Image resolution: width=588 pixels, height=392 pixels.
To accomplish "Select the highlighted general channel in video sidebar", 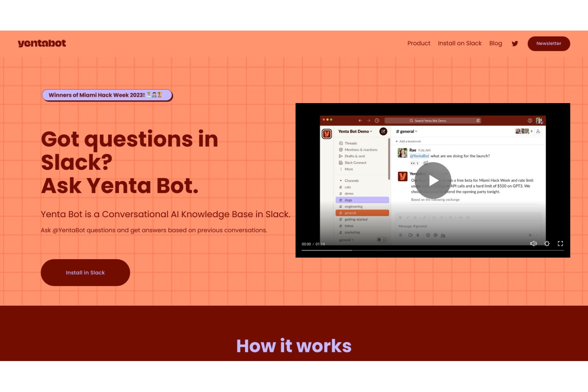I will click(x=362, y=213).
